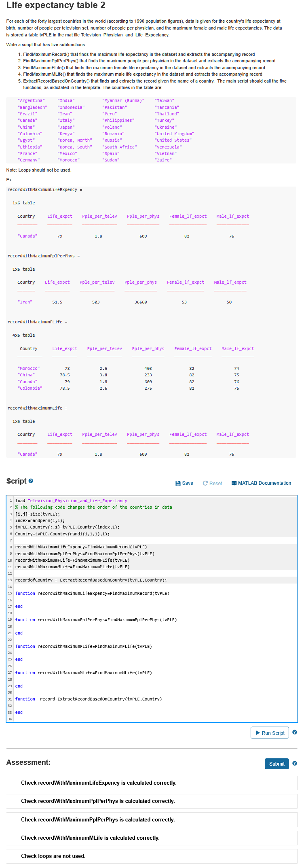Open the 'Check loops are not used' test
The width and height of the screenshot is (306, 868).
click(152, 856)
